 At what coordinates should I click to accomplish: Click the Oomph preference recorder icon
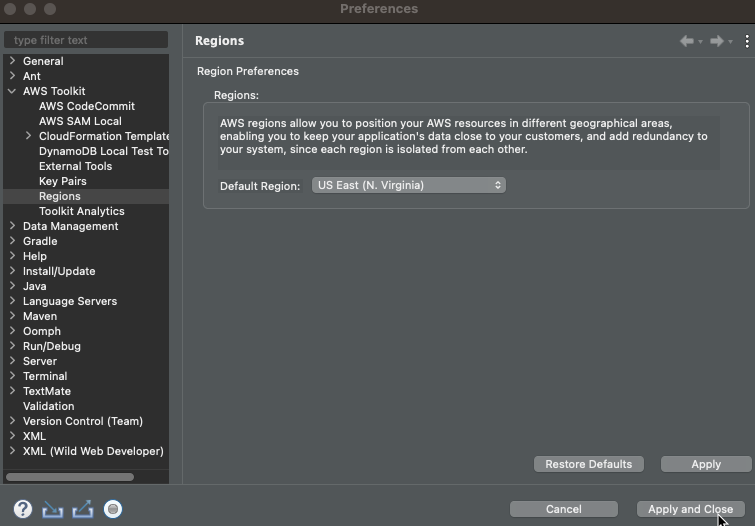[113, 509]
